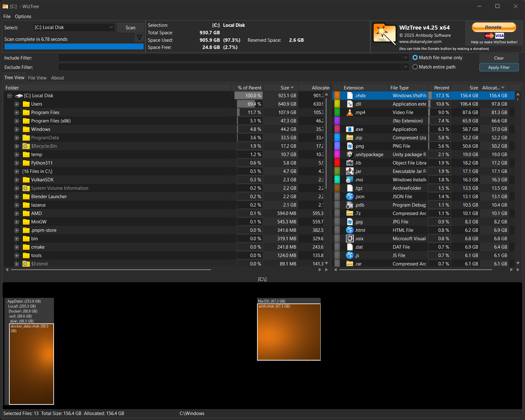The width and height of the screenshot is (525, 420).
Task: Select docker_data.vhdx block in treemap
Action: (x=32, y=364)
